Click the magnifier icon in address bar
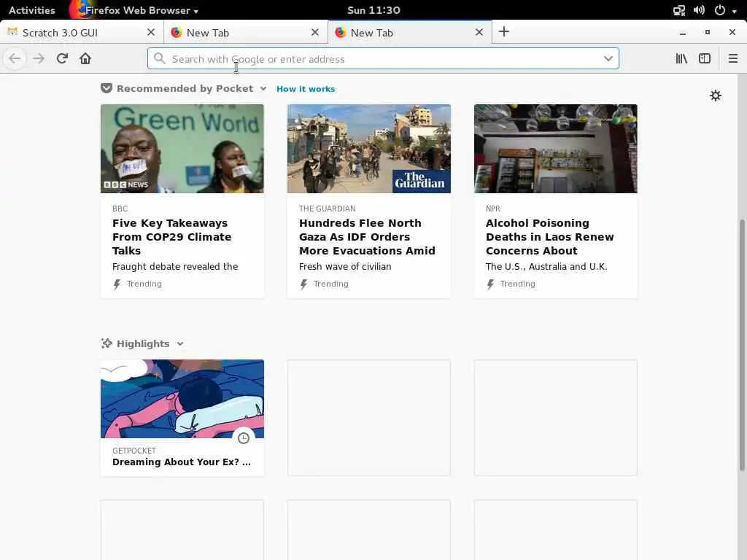 [x=160, y=58]
